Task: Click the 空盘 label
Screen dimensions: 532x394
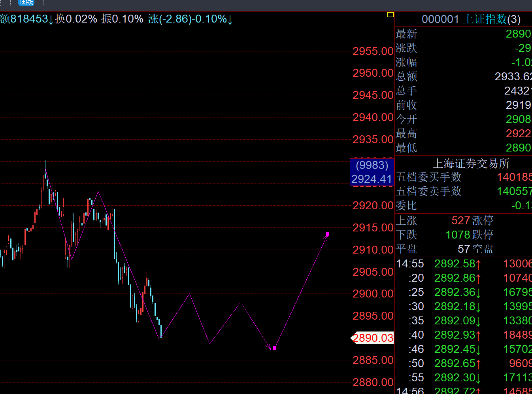Action: click(x=483, y=249)
